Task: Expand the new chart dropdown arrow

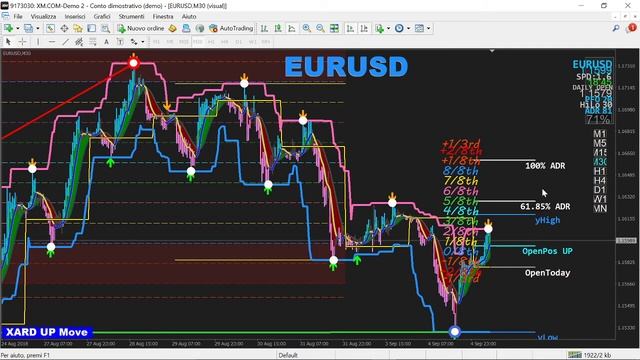Action: tap(17, 28)
